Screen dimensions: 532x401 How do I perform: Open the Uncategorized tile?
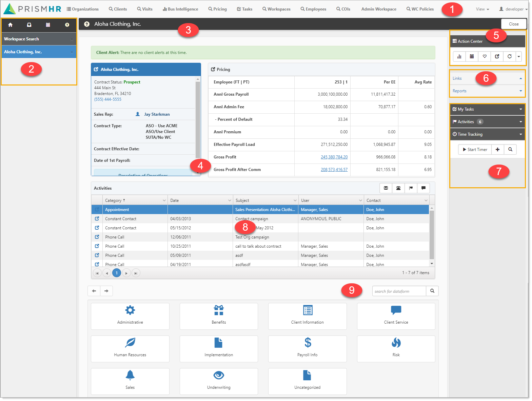[x=308, y=381]
